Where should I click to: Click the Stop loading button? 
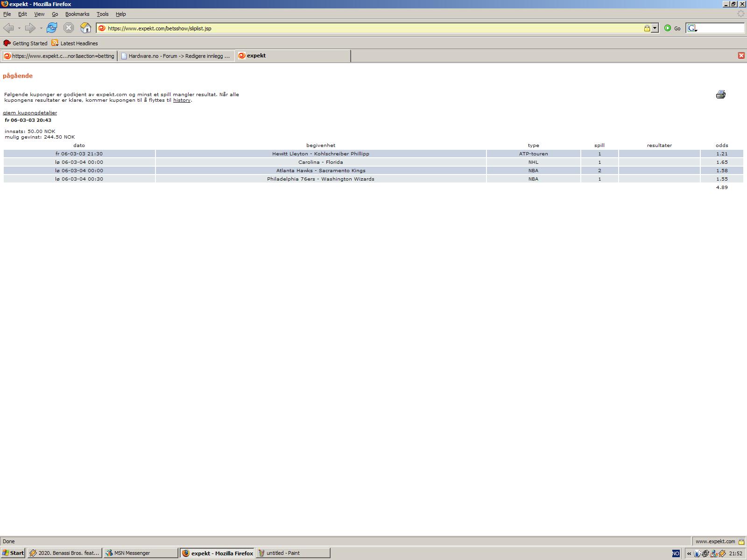pyautogui.click(x=69, y=28)
